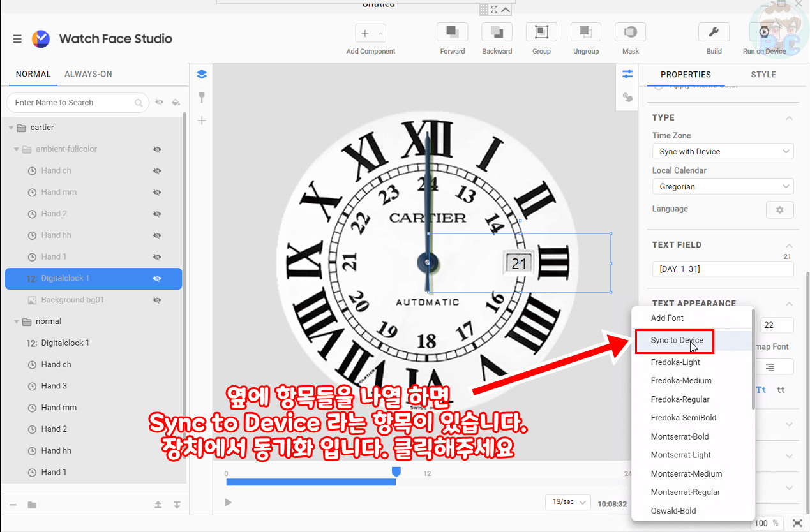Collapse the cartier folder
The width and height of the screenshot is (810, 532).
click(11, 128)
